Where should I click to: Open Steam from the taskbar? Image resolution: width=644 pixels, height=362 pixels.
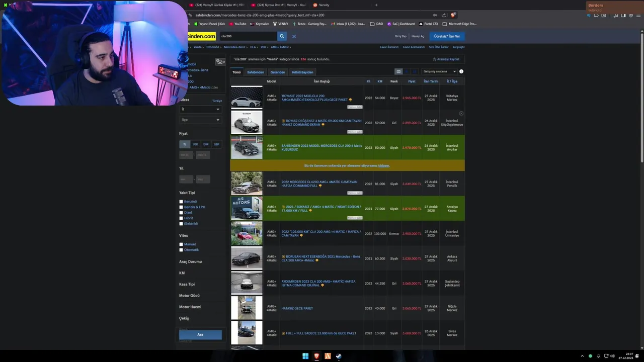[339, 356]
